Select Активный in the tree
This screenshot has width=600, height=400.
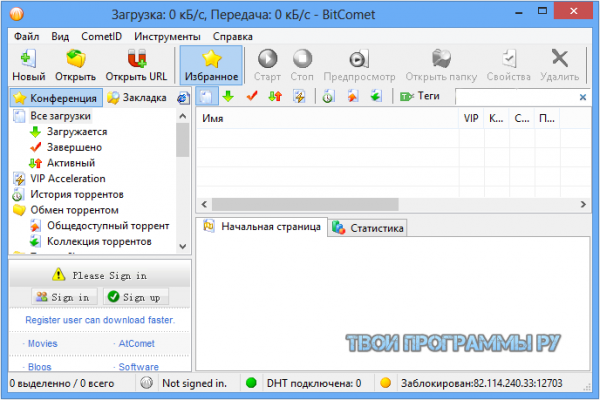point(71,163)
